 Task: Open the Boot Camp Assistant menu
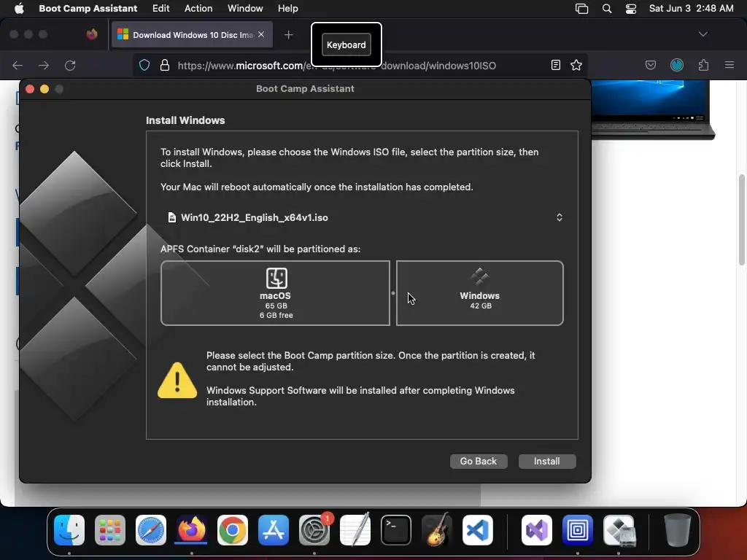click(88, 8)
